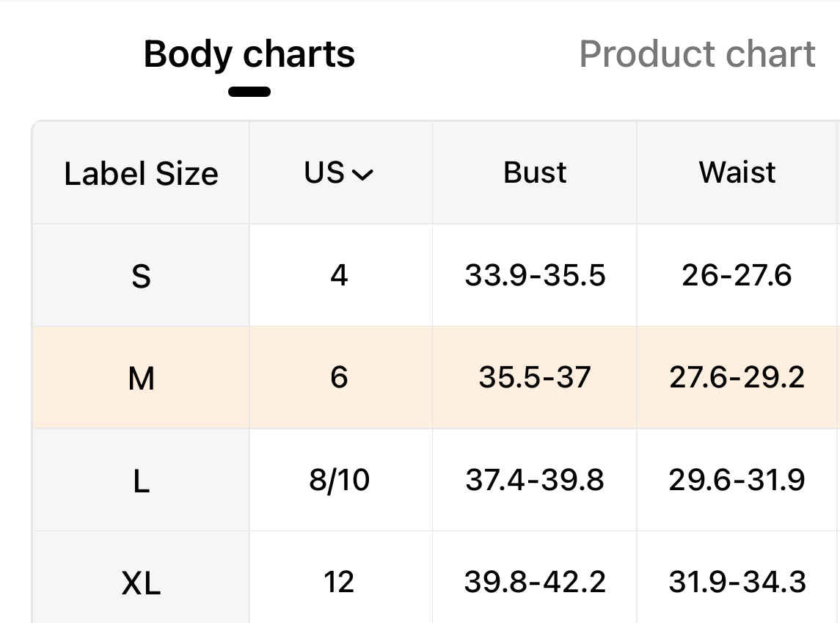Click bust measurement 35.5-37
840x623 pixels.
pyautogui.click(x=535, y=378)
